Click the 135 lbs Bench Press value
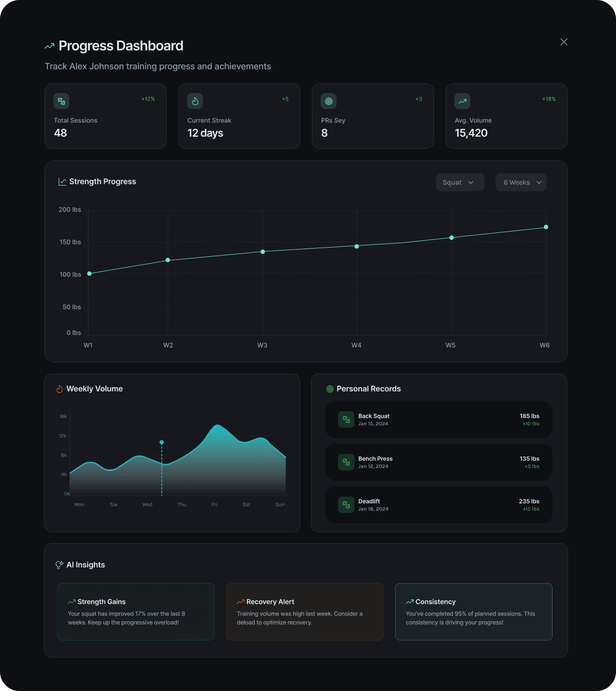Image resolution: width=616 pixels, height=691 pixels. (x=529, y=459)
